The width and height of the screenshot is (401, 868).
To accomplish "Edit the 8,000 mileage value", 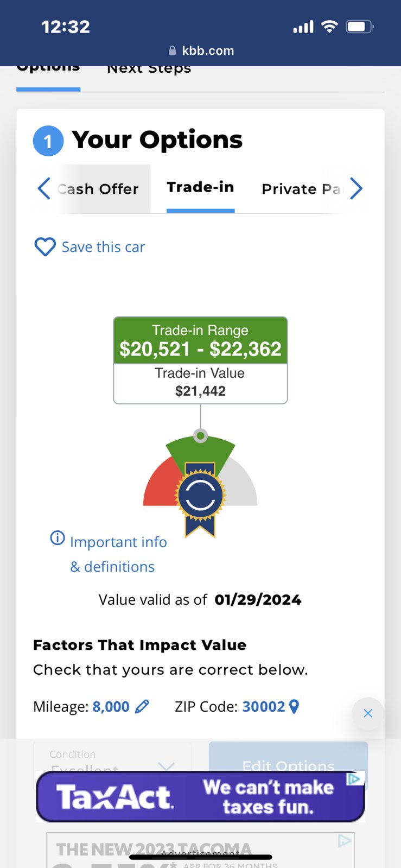I will pyautogui.click(x=111, y=707).
